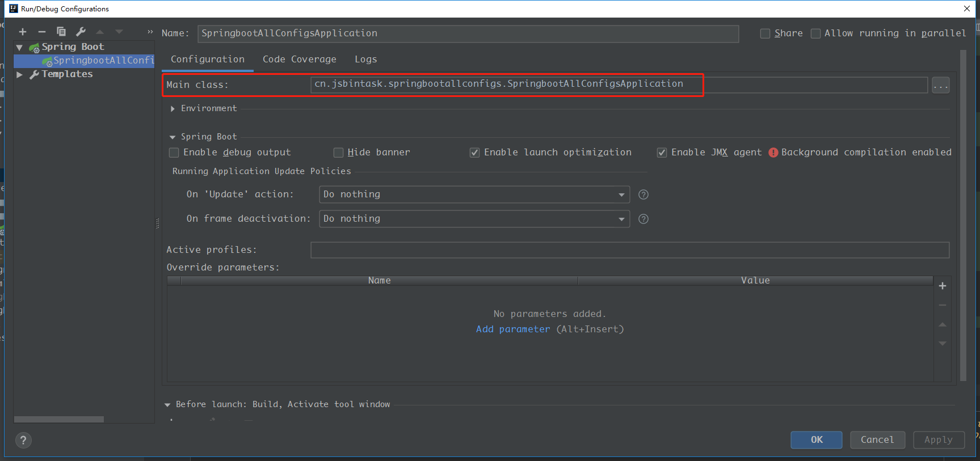
Task: Click the Add parameter link
Action: coord(513,329)
